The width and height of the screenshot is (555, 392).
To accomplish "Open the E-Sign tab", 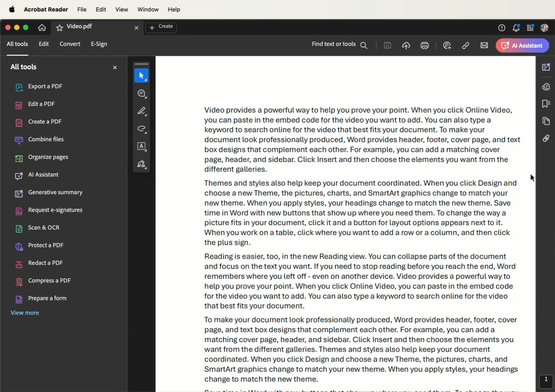I will (x=99, y=44).
